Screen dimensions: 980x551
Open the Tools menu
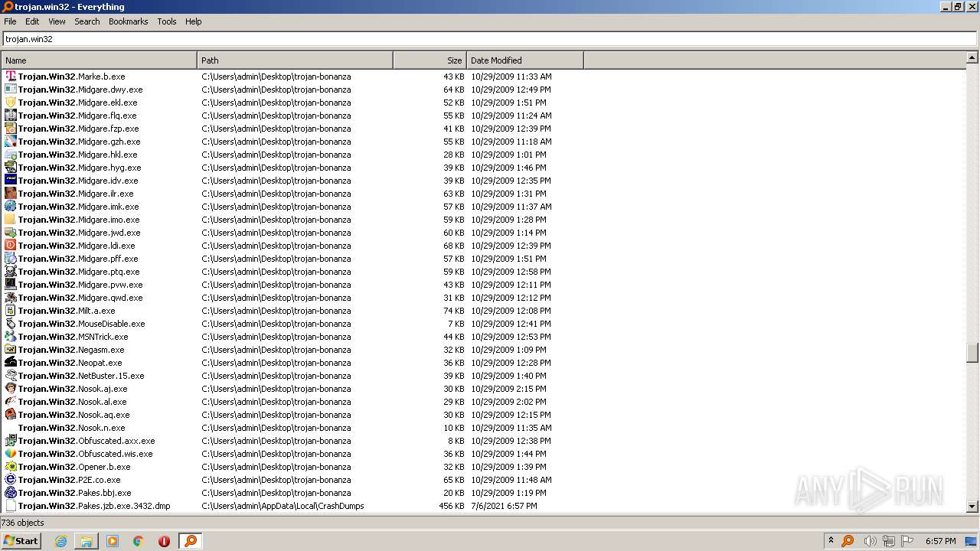tap(167, 21)
